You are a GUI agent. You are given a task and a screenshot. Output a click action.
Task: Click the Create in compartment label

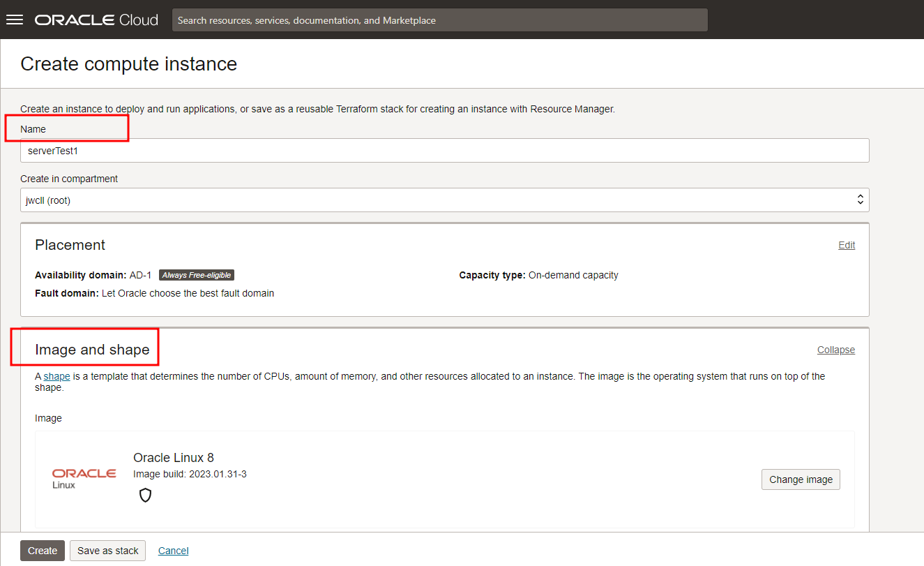[x=69, y=179]
